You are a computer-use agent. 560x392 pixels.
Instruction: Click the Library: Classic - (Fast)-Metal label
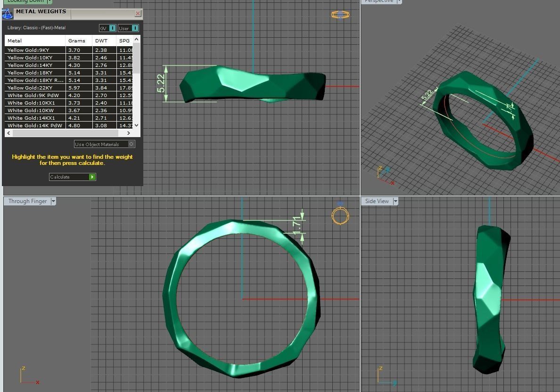(x=36, y=27)
